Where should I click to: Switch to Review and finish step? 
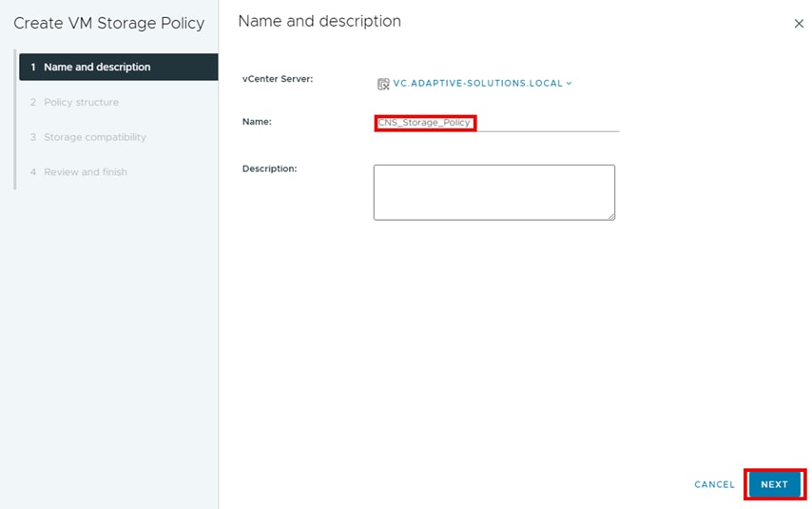pos(86,172)
